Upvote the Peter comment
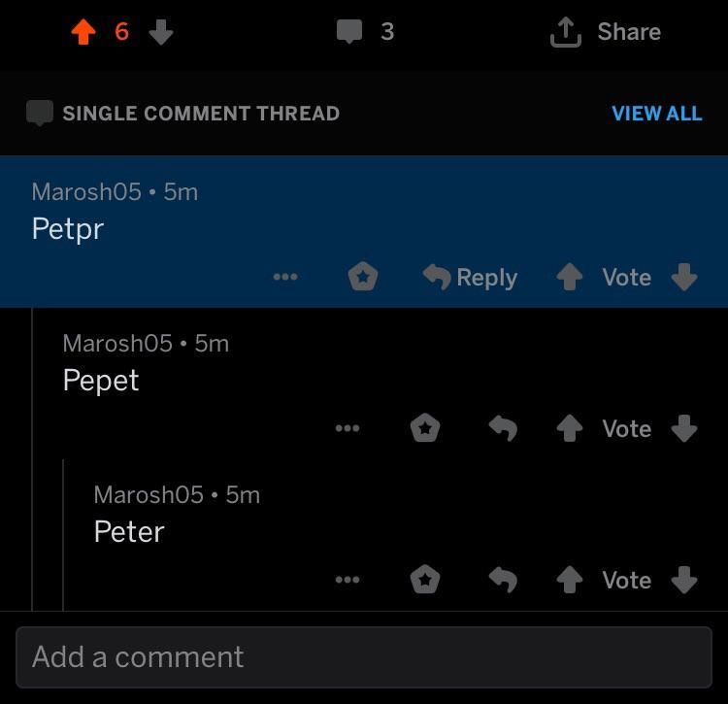 [570, 580]
